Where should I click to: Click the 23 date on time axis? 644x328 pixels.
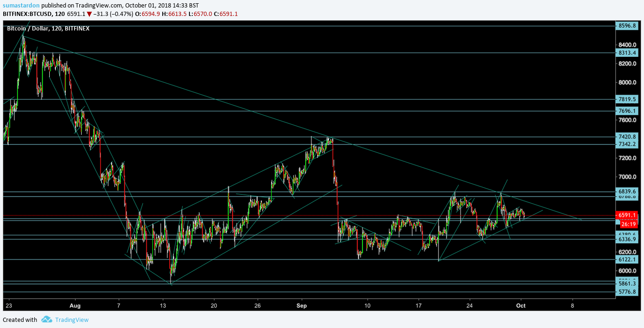[x=9, y=305]
